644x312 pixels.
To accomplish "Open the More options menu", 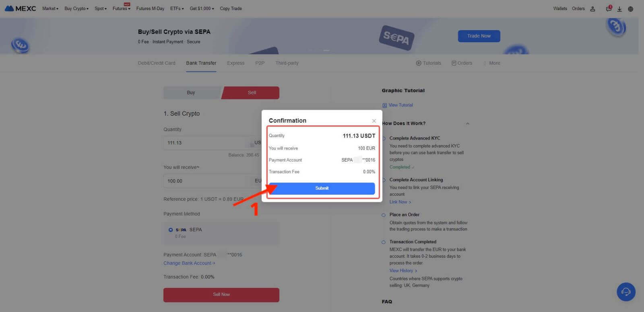I will [x=491, y=63].
